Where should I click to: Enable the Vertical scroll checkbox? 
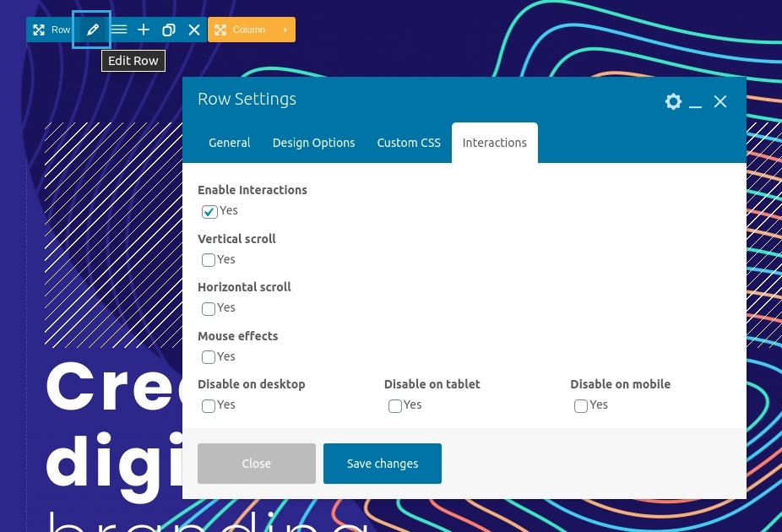(x=209, y=260)
